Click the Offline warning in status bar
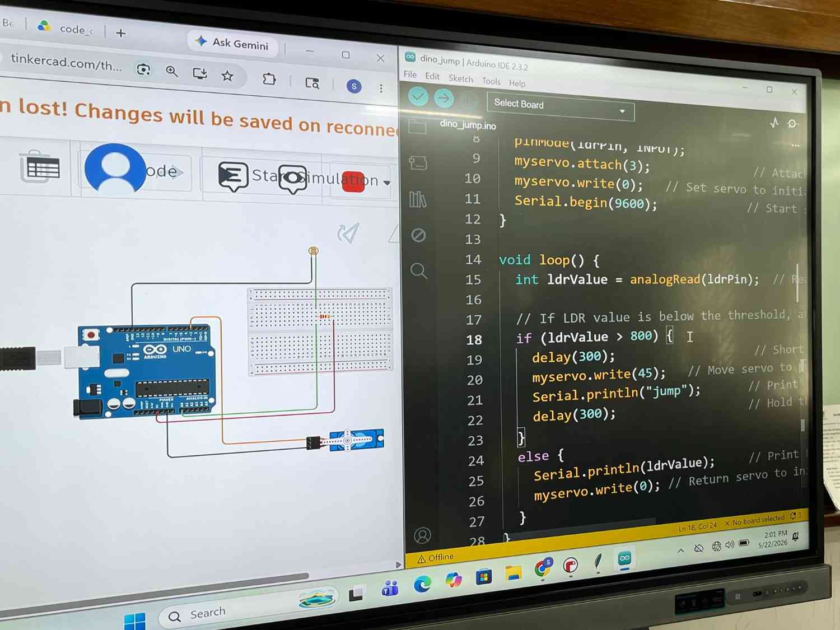The width and height of the screenshot is (840, 630). 435,558
